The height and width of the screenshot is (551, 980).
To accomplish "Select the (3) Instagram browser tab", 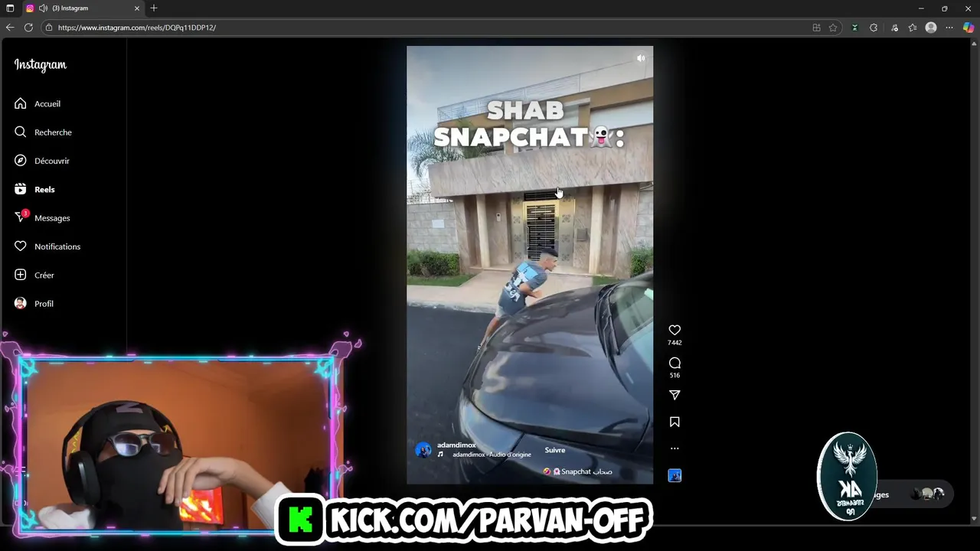I will [x=83, y=8].
